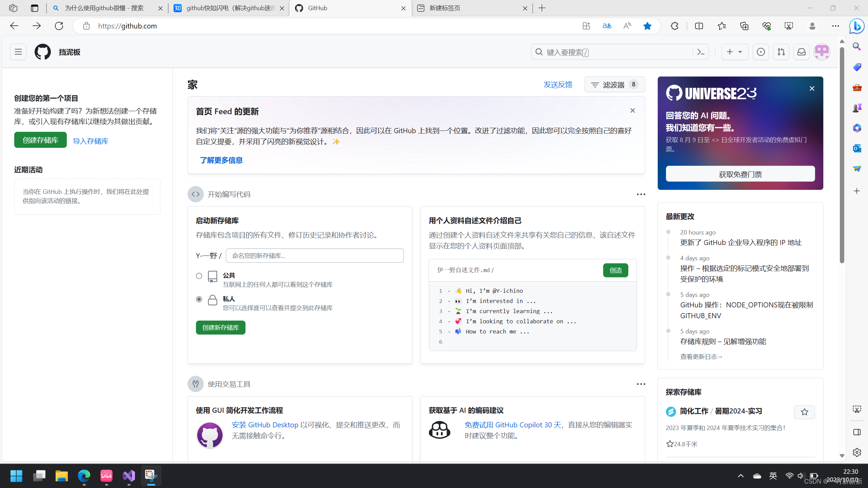This screenshot has height=488, width=868.
Task: Open the GitHub hamburger navigation menu
Action: coord(18,52)
